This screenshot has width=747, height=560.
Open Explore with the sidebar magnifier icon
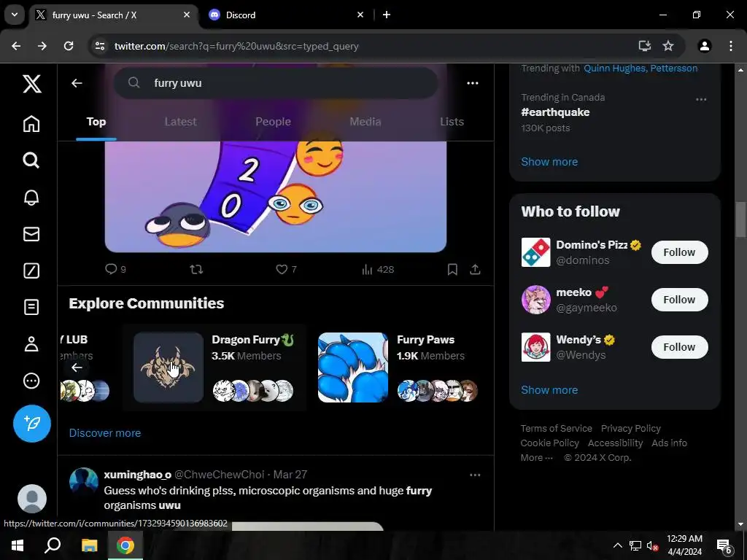(x=31, y=160)
